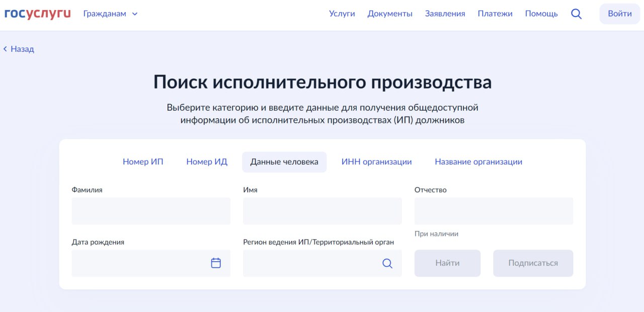Click the back chevron next to Назад
Image resolution: width=644 pixels, height=312 pixels.
pyautogui.click(x=5, y=49)
